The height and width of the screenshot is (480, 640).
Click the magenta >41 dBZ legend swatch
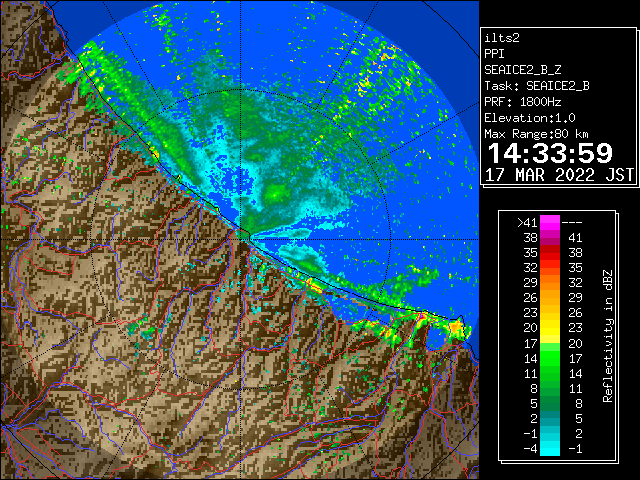[550, 223]
